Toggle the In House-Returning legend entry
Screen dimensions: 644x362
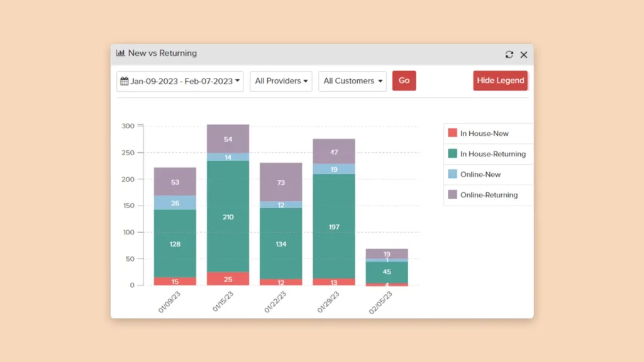coord(488,154)
